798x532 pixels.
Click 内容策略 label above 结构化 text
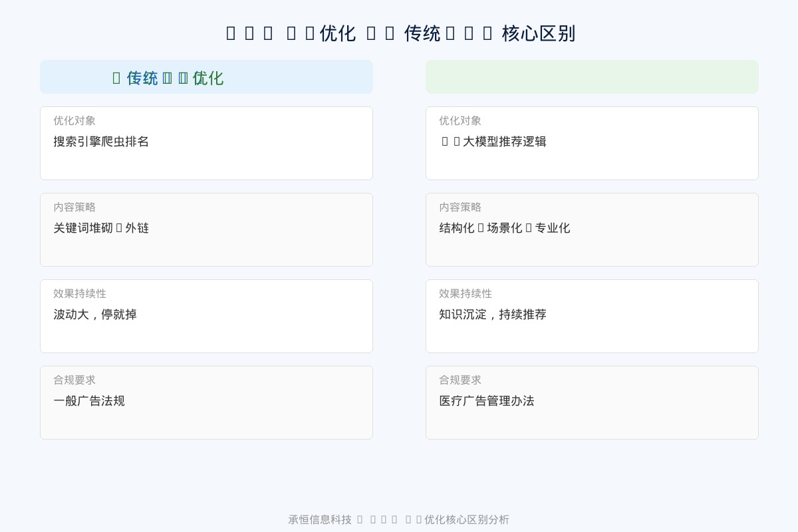460,207
